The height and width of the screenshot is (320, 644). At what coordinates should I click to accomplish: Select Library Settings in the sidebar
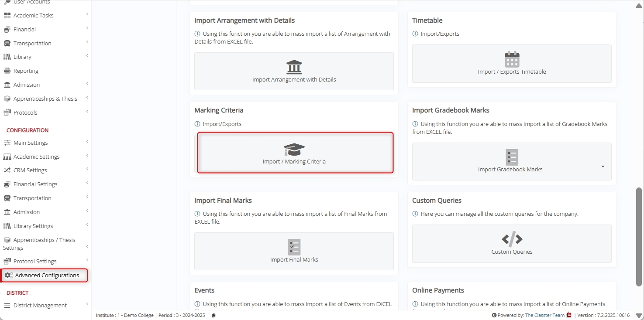click(33, 226)
